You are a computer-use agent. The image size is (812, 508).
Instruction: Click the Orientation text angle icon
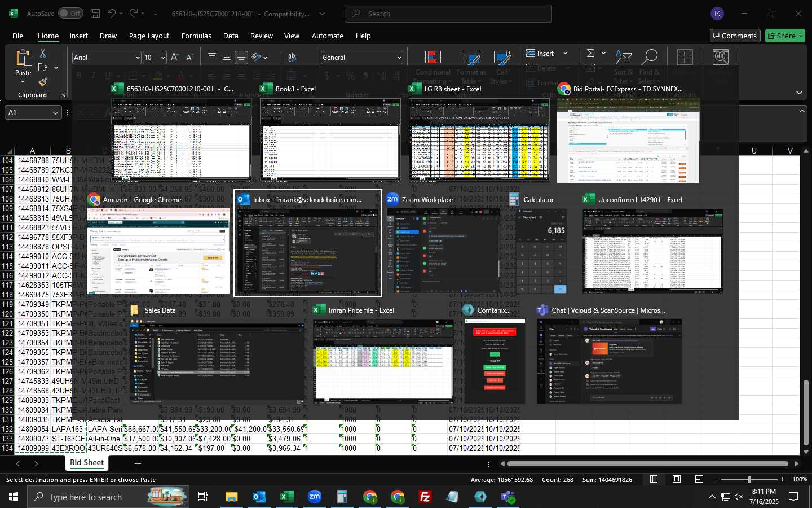pyautogui.click(x=257, y=58)
